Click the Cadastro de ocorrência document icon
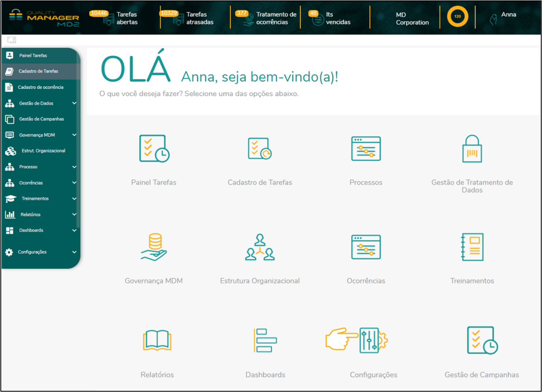This screenshot has height=392, width=542. [9, 87]
